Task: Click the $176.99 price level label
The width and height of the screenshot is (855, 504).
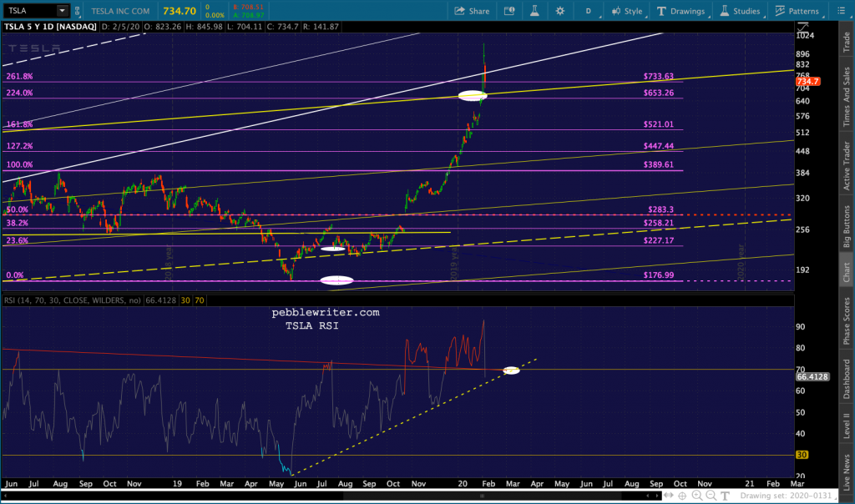Action: 658,275
